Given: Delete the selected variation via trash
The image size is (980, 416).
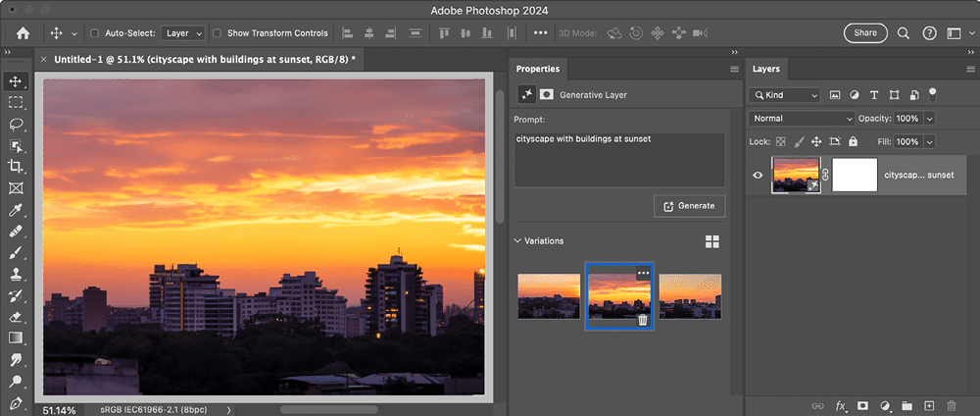Looking at the screenshot, I should click(643, 320).
